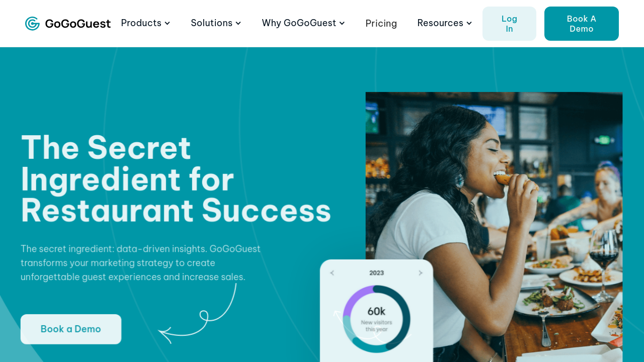Screen dimensions: 644x362
Task: Click the restaurant diner hero photo
Action: (x=494, y=227)
